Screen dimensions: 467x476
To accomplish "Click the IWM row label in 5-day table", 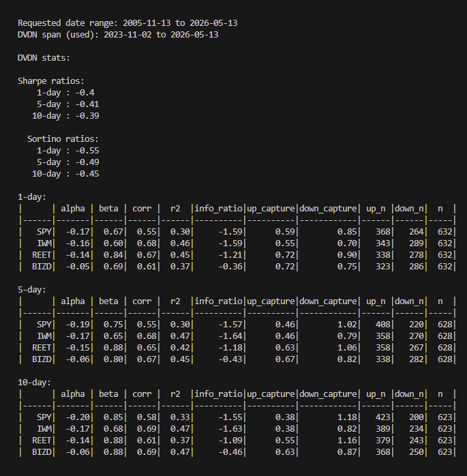I will 44,336.
